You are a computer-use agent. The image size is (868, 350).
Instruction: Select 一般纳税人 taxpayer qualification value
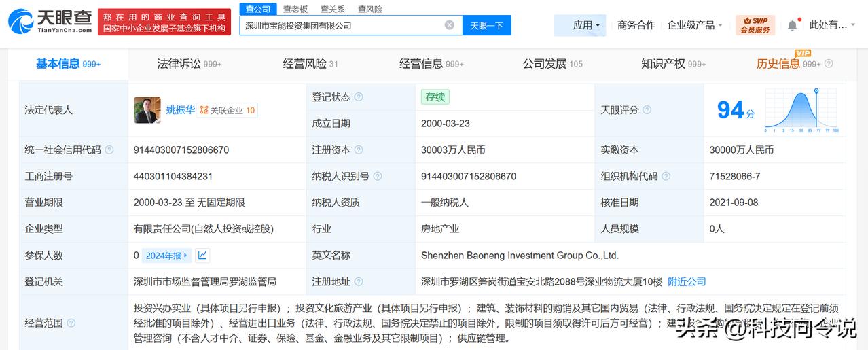445,203
